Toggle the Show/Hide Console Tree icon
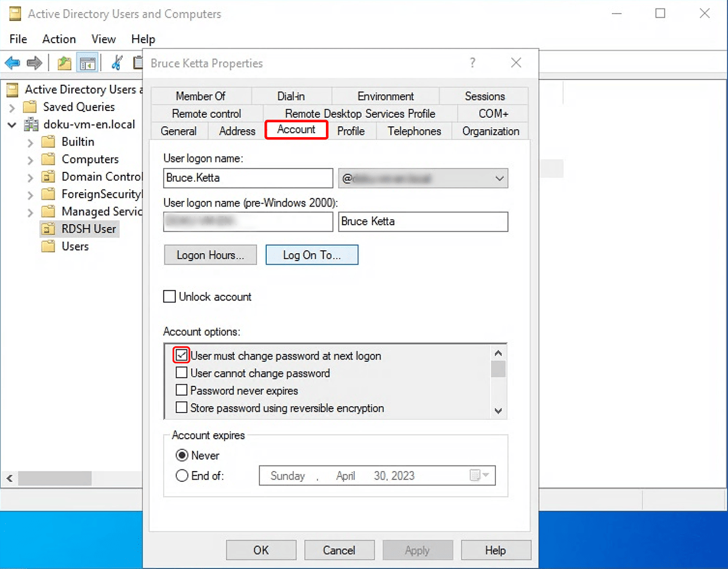Screen dimensions: 728x569 coord(88,63)
